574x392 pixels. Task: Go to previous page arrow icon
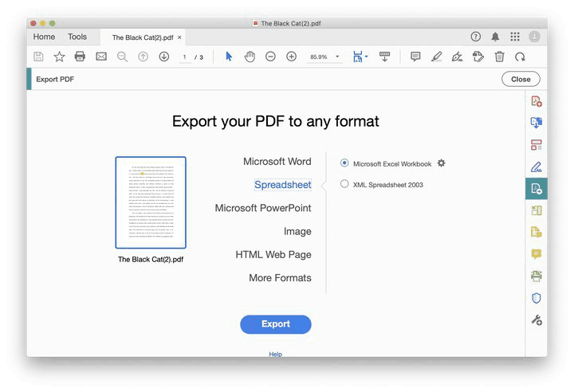[143, 57]
